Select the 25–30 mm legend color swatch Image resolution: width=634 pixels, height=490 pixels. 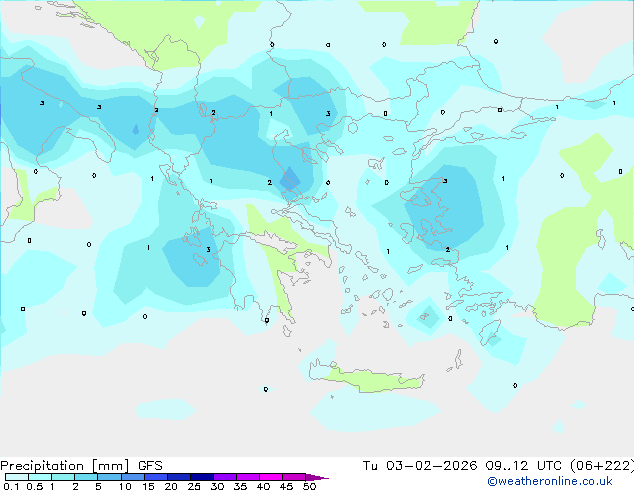point(202,477)
